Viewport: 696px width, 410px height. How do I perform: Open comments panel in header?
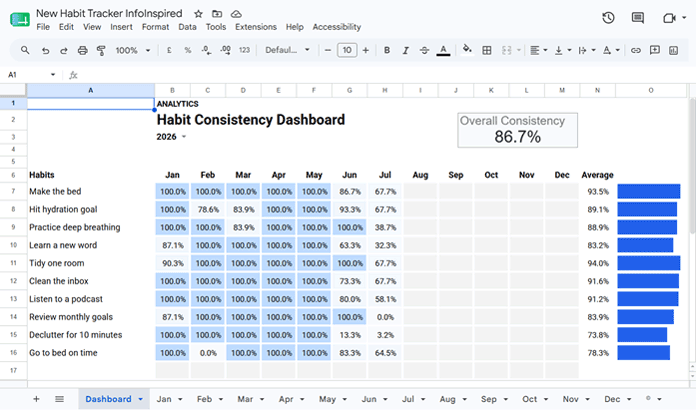pyautogui.click(x=638, y=18)
